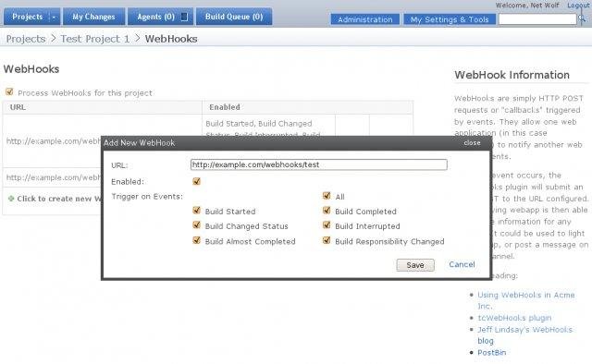592x364 pixels.
Task: Open My Settings & Tools
Action: tap(450, 19)
